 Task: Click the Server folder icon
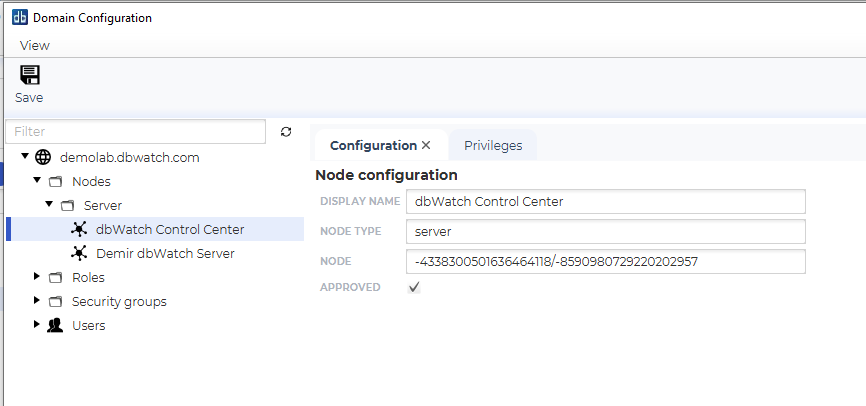click(67, 205)
